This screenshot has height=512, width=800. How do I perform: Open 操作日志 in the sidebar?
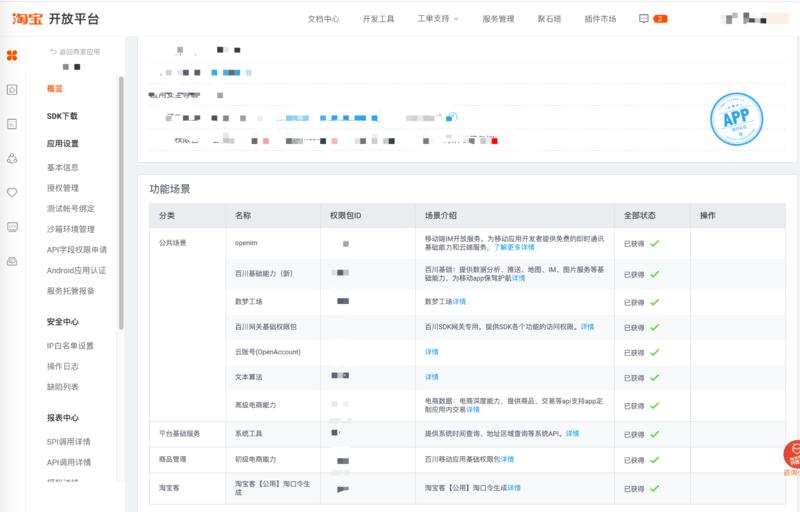click(x=63, y=366)
